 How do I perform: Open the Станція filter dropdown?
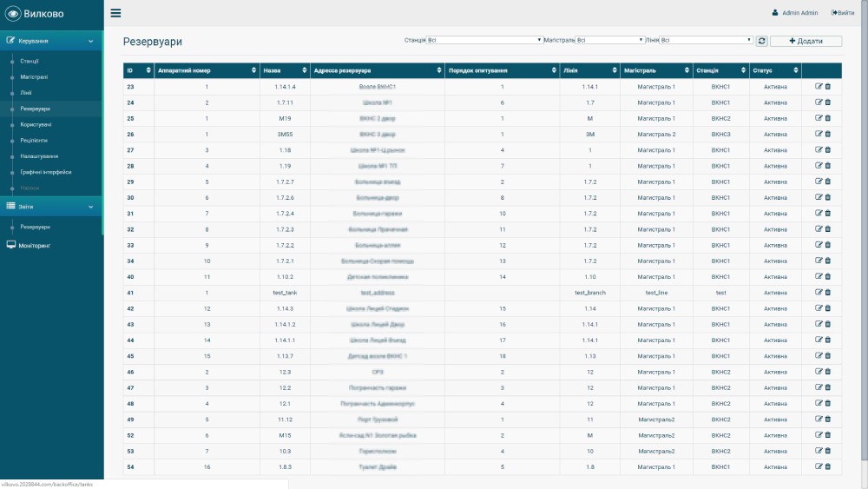click(x=483, y=40)
